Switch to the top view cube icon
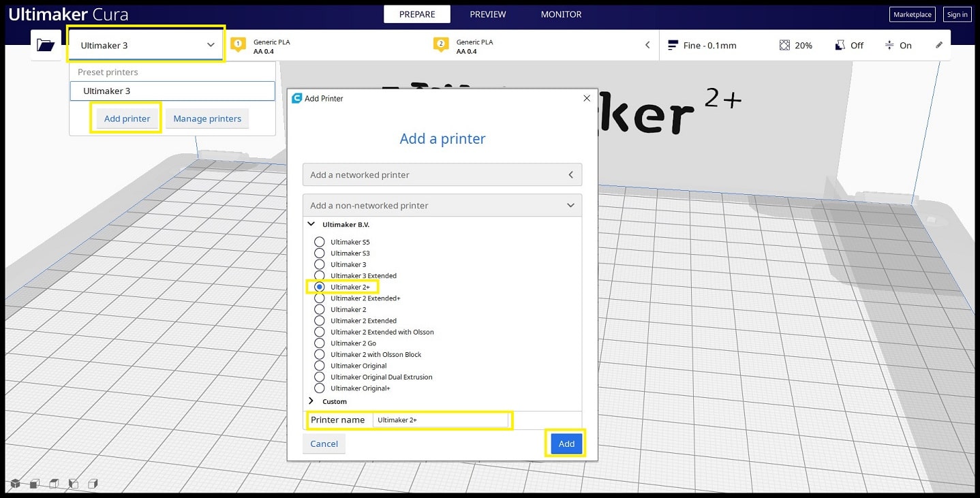Image resolution: width=980 pixels, height=498 pixels. click(x=54, y=484)
